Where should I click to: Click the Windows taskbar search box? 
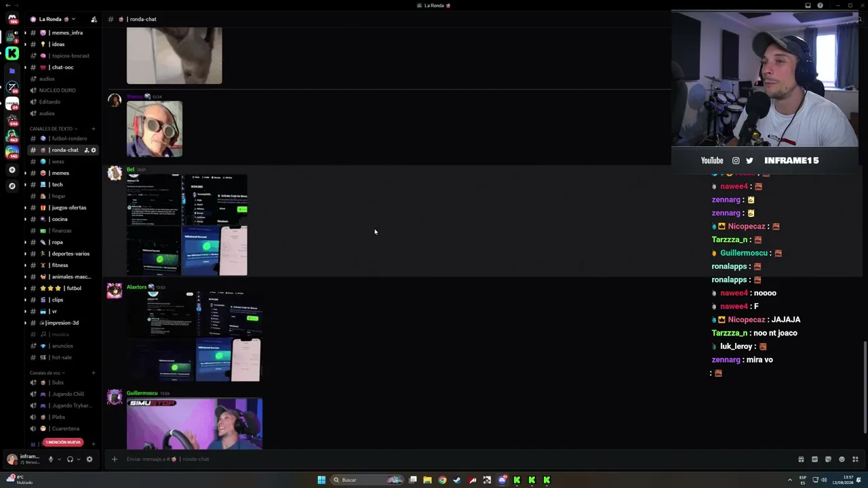[x=366, y=480]
